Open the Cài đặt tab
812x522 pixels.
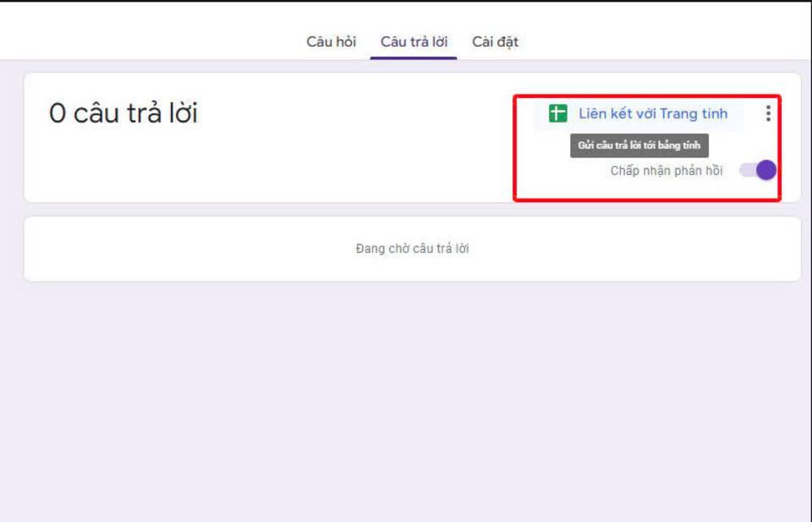click(495, 41)
